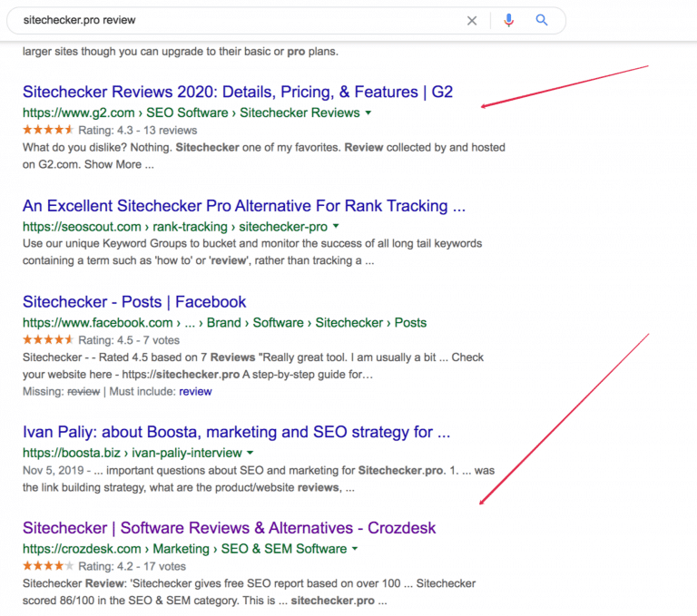This screenshot has height=616, width=697.
Task: Click the struck-through 'review' after Missing
Action: pyautogui.click(x=83, y=392)
